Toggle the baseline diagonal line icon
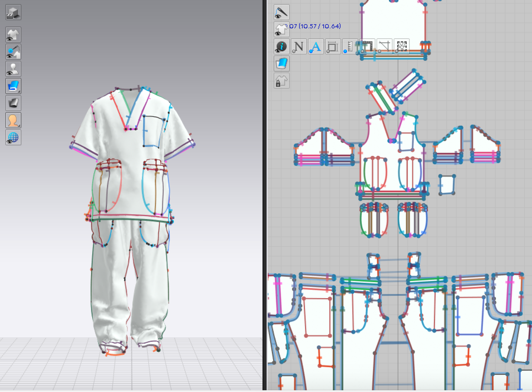This screenshot has height=392, width=532. [384, 46]
